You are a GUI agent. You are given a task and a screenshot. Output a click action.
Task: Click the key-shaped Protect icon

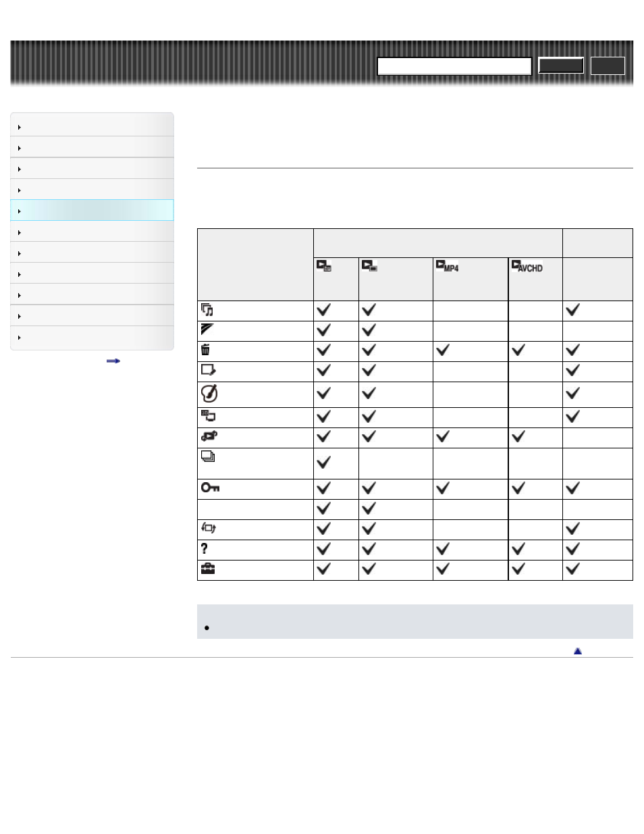[210, 488]
